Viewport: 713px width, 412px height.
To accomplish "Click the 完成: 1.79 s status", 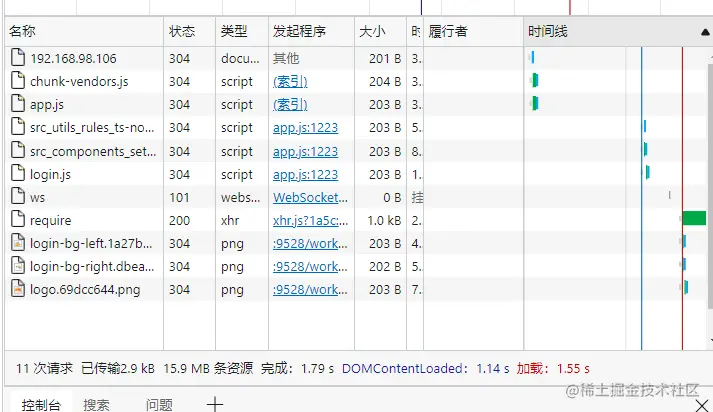I will tap(297, 368).
